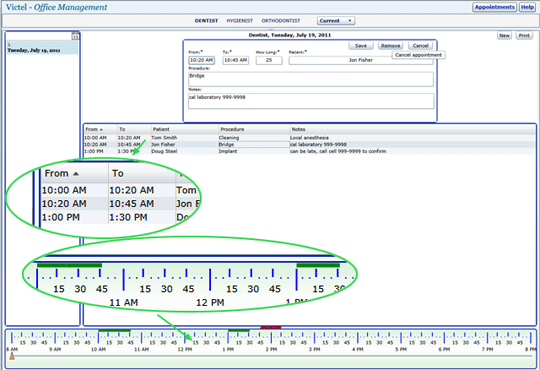540x370 pixels.
Task: Switch to the ORTHODONTIST tab
Action: click(x=281, y=21)
